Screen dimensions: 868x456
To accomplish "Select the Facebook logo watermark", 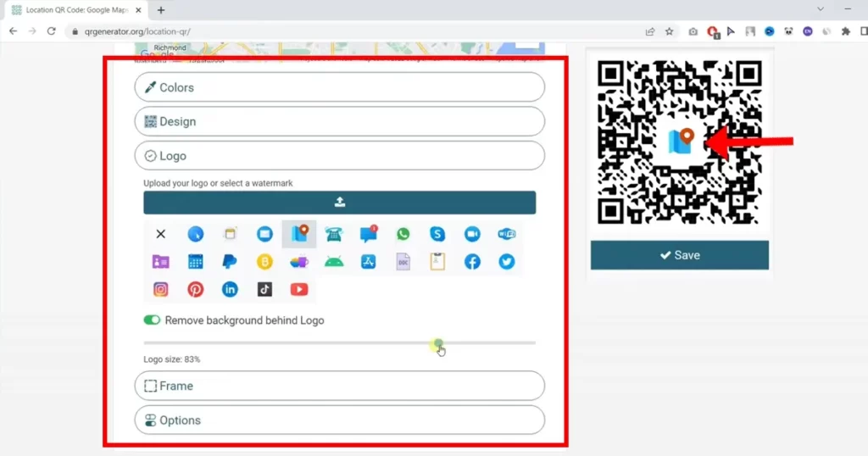I will click(x=472, y=262).
